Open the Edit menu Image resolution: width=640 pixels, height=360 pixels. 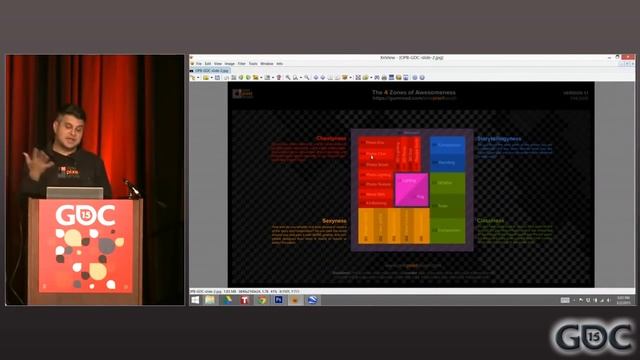pyautogui.click(x=208, y=64)
